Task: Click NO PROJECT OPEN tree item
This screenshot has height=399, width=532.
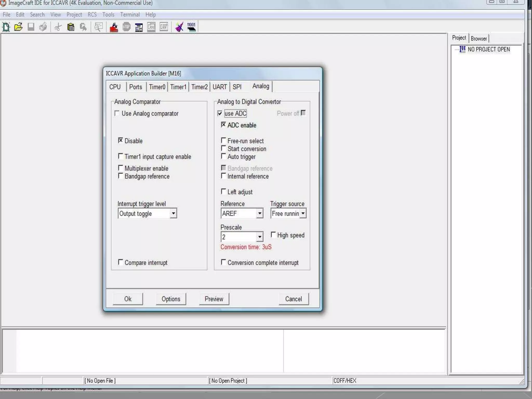Action: coord(489,49)
